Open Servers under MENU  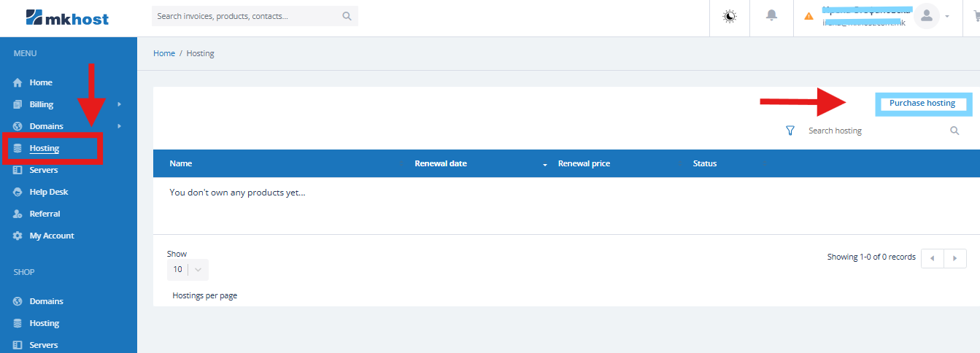point(44,170)
